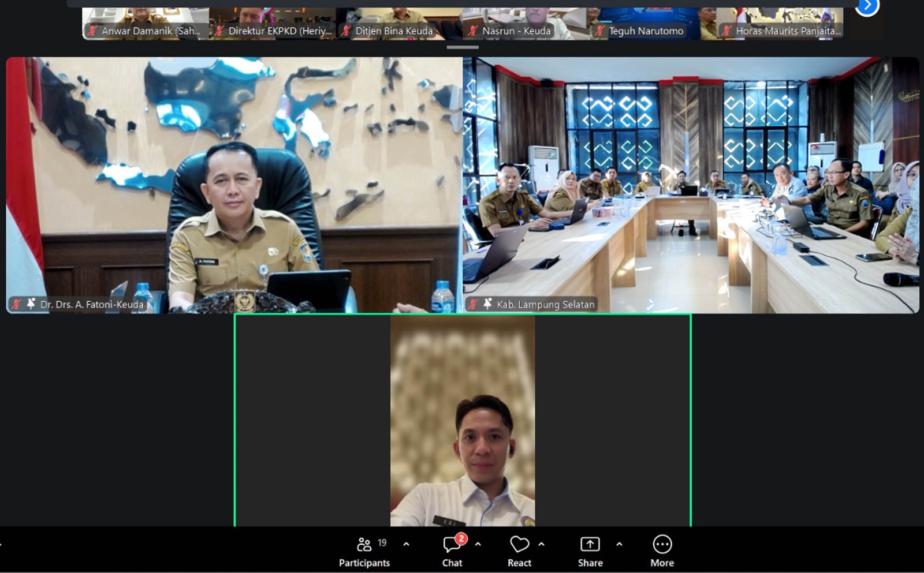Viewport: 924px width, 573px height.
Task: Click pin icon on Dr. Drs. A. Fatoni-Keuda tile
Action: (31, 304)
